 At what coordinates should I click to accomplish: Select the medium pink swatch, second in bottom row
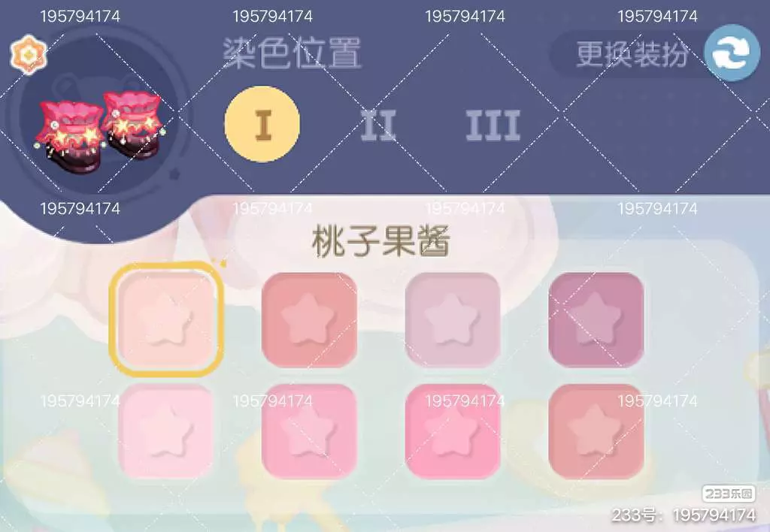point(309,431)
